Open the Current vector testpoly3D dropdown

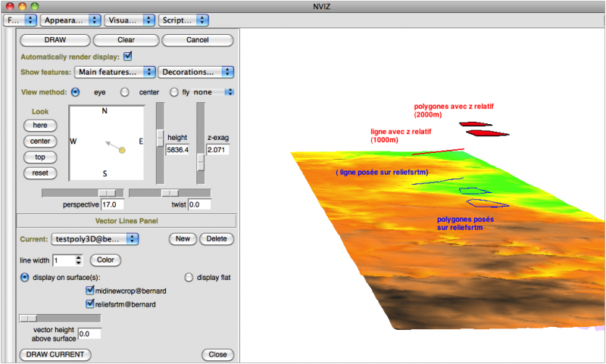pyautogui.click(x=94, y=239)
